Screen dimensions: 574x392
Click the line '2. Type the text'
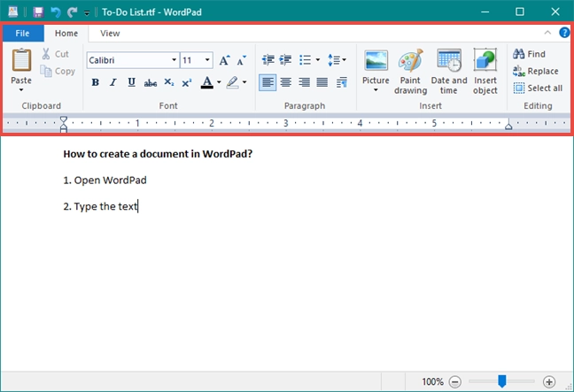(100, 206)
